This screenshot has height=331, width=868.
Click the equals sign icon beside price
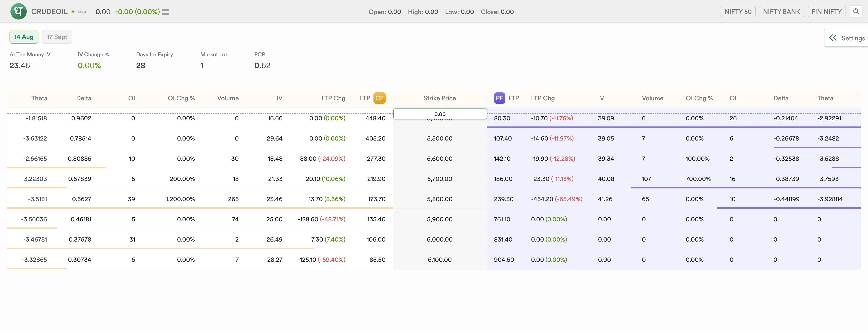point(165,12)
